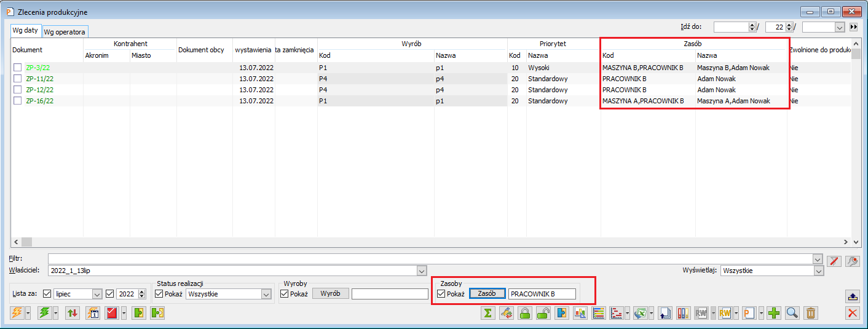Click the bar chart with triangle icon
This screenshot has height=329, width=868.
(x=580, y=313)
